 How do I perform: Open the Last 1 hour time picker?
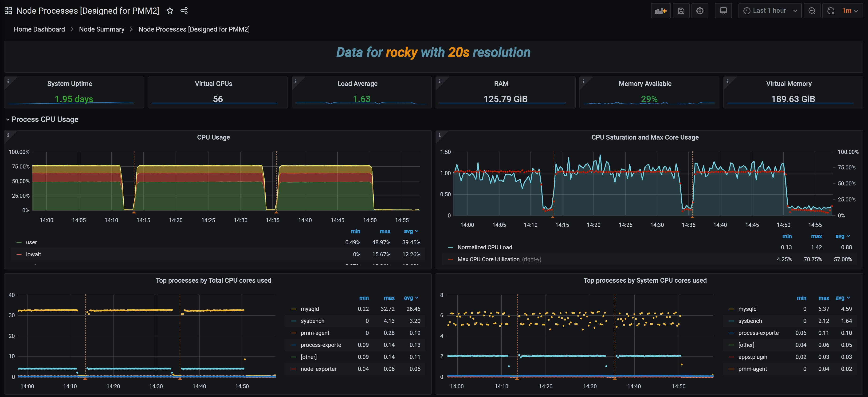point(770,11)
